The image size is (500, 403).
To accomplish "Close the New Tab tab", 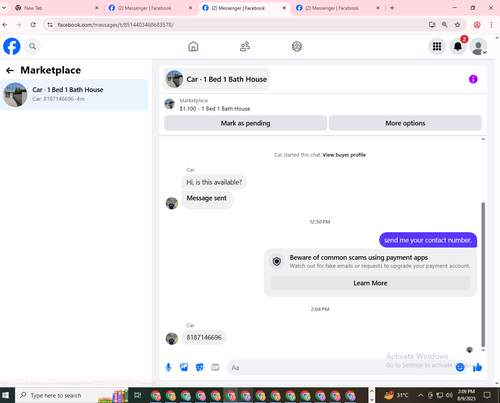I will (x=97, y=8).
